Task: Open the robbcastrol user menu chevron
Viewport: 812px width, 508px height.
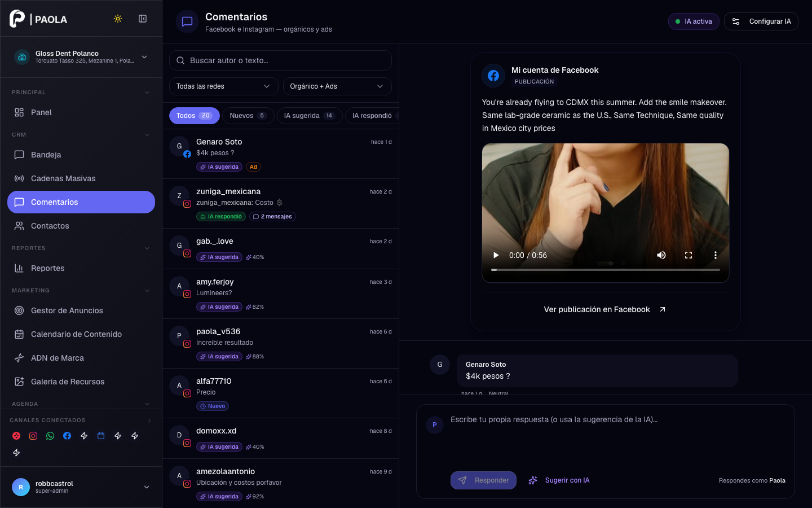Action: pos(147,487)
